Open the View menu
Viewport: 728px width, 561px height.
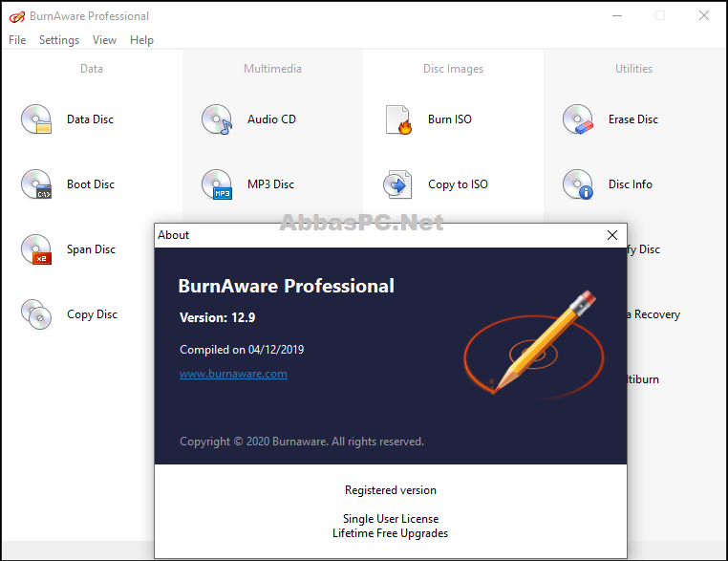pyautogui.click(x=104, y=40)
